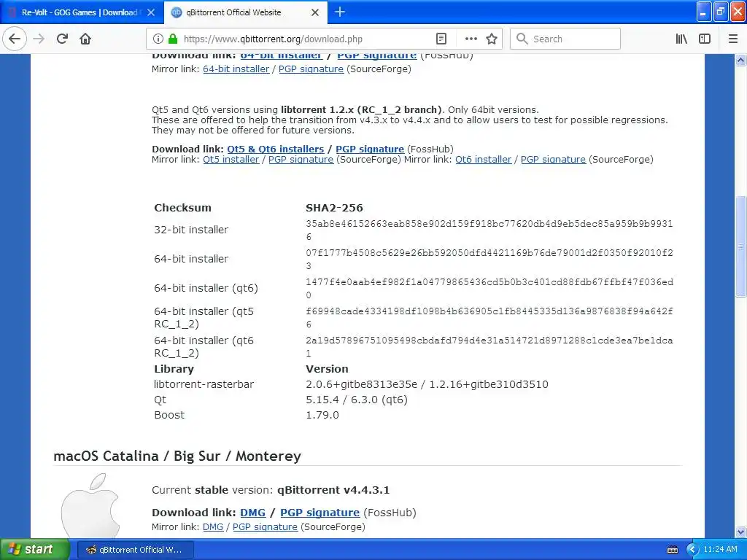Expand hidden tray icons arrow
The width and height of the screenshot is (747, 560).
[692, 550]
